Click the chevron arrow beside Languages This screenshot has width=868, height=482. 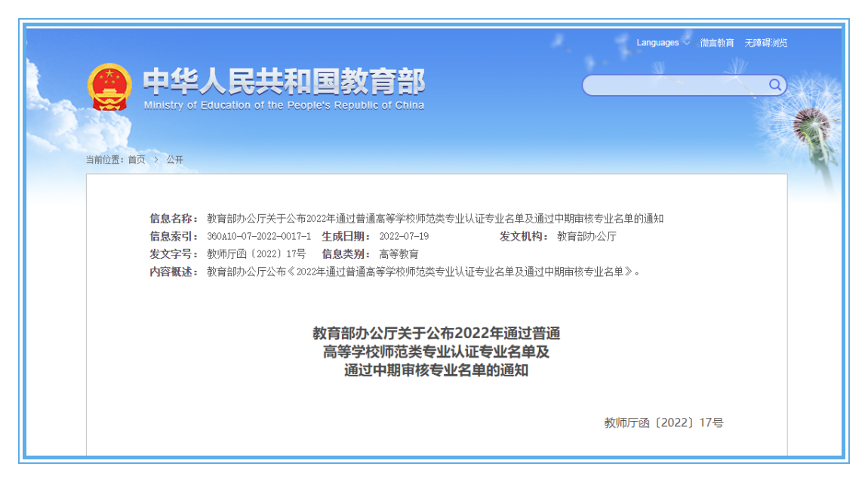pyautogui.click(x=686, y=43)
